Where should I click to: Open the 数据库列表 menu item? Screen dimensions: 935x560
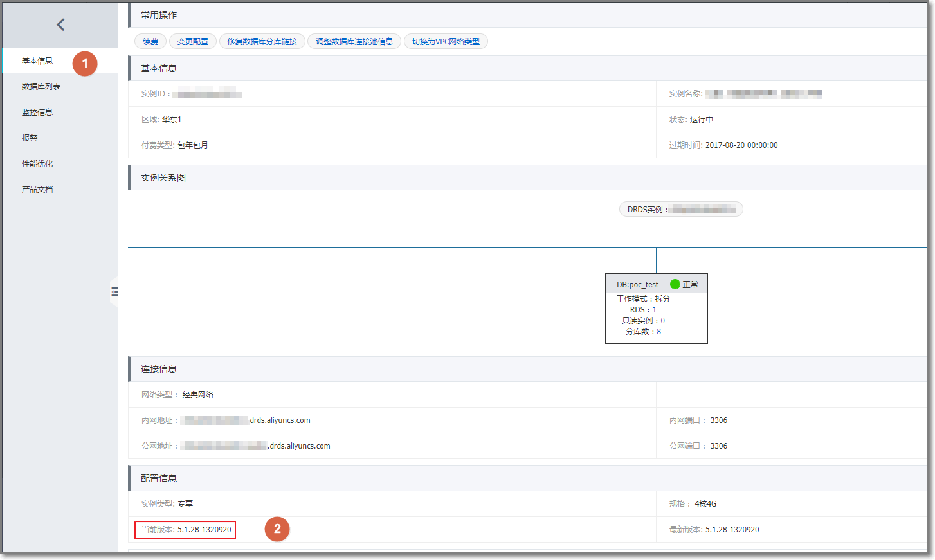coord(41,87)
